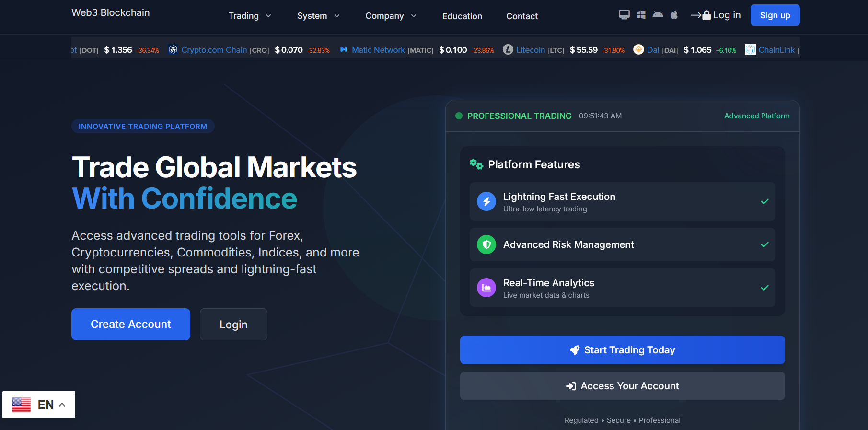Viewport: 868px width, 430px height.
Task: Select the Real-Time Analytics feature row
Action: point(623,288)
